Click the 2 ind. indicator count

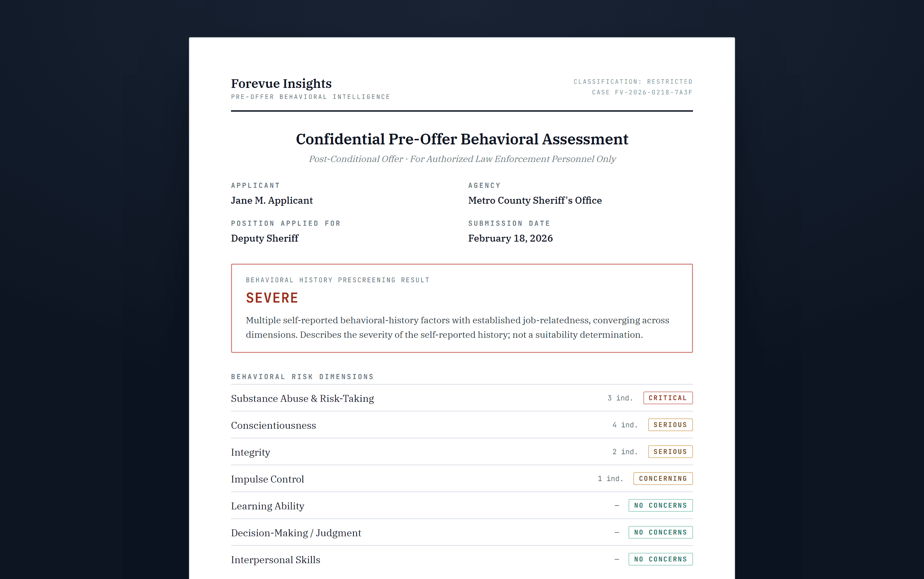coord(625,451)
